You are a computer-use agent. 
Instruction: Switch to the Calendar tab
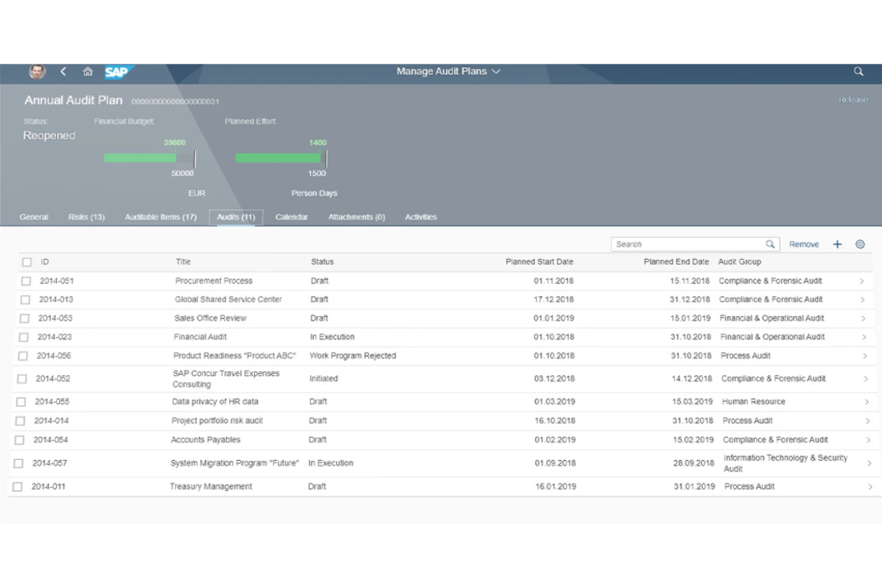pos(291,217)
